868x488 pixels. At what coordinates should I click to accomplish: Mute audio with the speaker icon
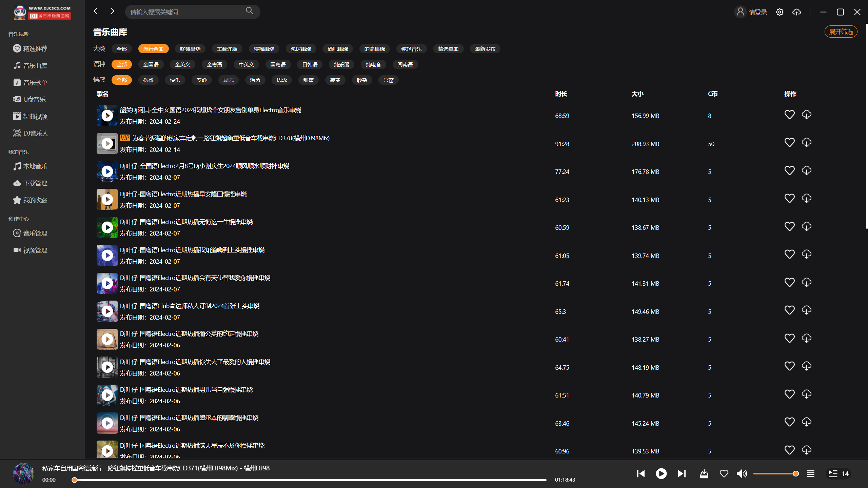742,473
